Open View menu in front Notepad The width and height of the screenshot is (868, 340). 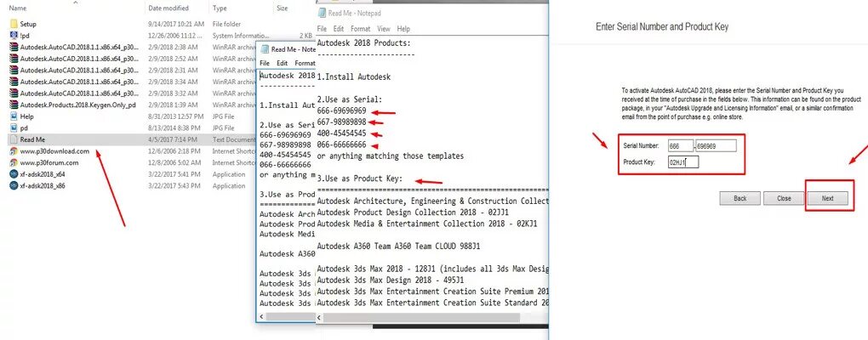tap(384, 29)
